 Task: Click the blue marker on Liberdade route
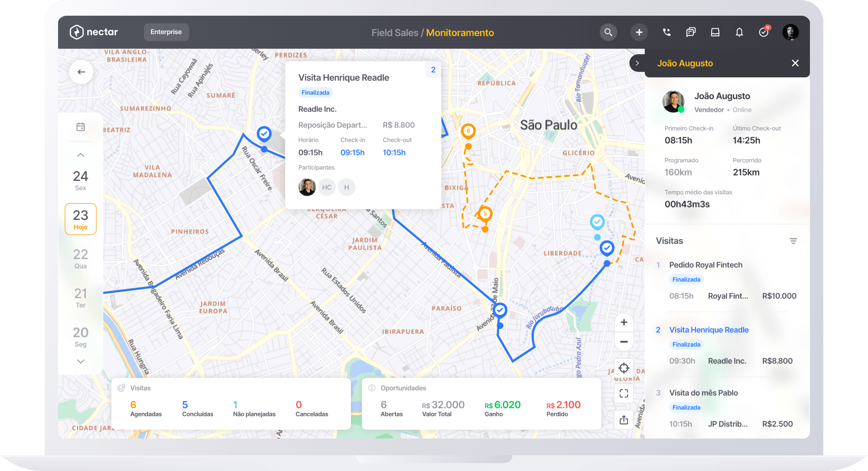607,248
